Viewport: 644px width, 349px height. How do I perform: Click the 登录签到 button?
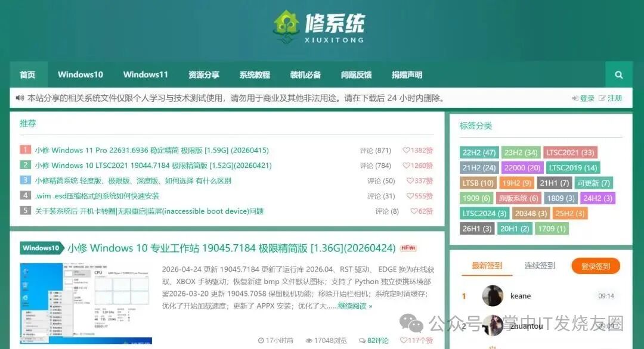(x=596, y=266)
